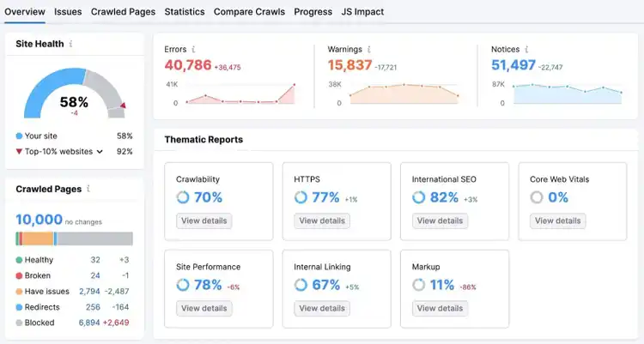Screen dimensions: 644x344
Task: Open the Healthy pages count 32
Action: (x=95, y=260)
